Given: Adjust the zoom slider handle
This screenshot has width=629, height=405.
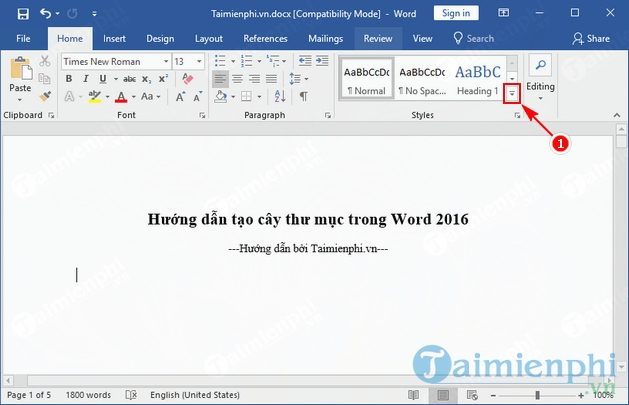Looking at the screenshot, I should coord(537,395).
